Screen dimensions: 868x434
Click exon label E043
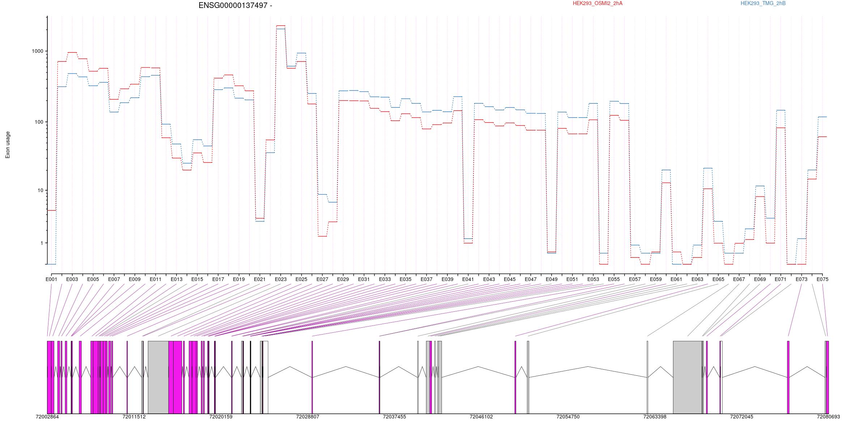(489, 279)
